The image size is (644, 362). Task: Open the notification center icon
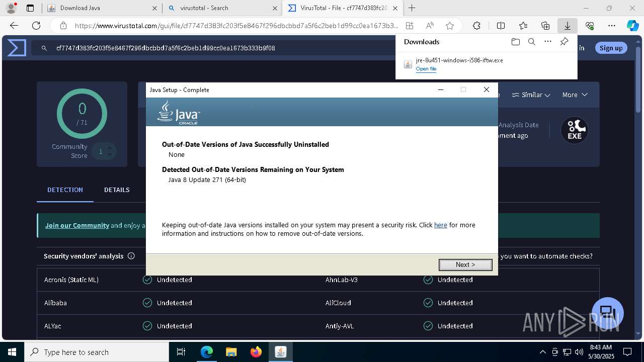627,352
